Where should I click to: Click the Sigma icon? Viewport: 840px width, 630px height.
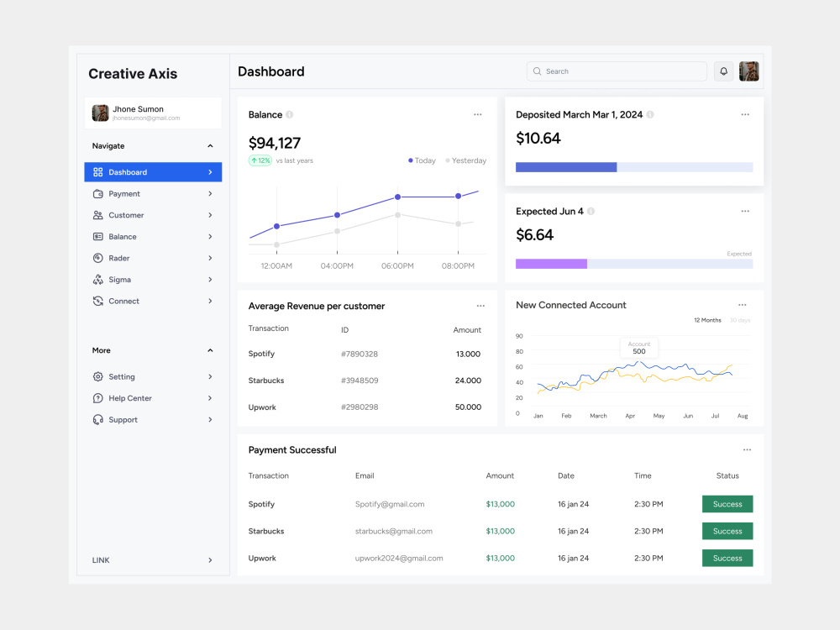[98, 280]
